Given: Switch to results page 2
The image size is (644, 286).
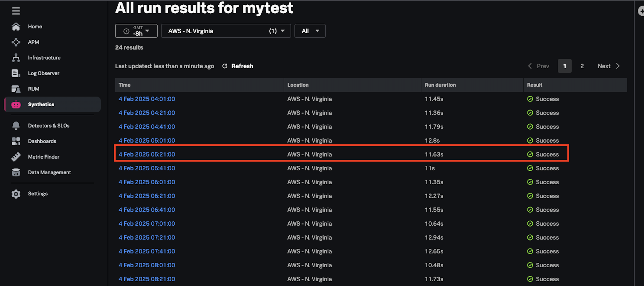Looking at the screenshot, I should click(x=582, y=66).
